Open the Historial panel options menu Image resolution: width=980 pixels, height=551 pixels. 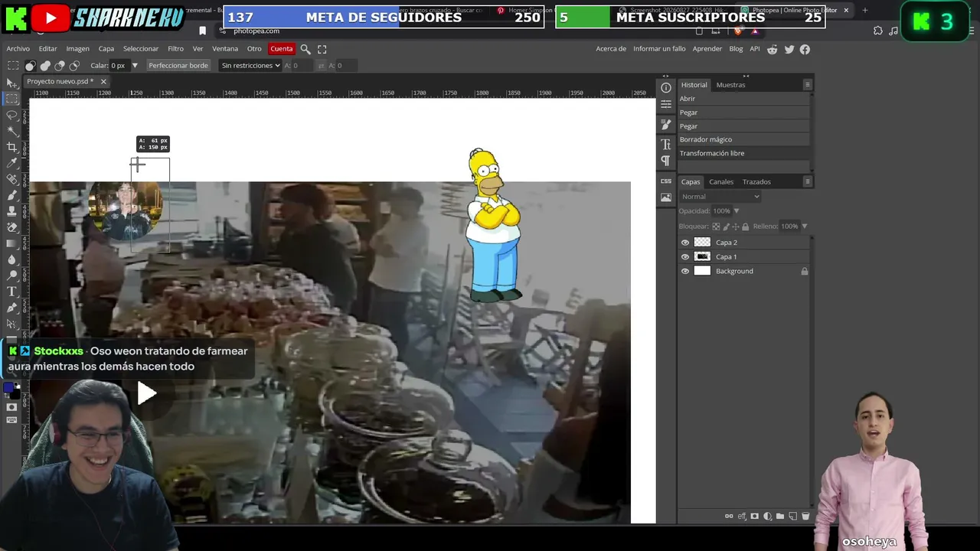pyautogui.click(x=807, y=85)
